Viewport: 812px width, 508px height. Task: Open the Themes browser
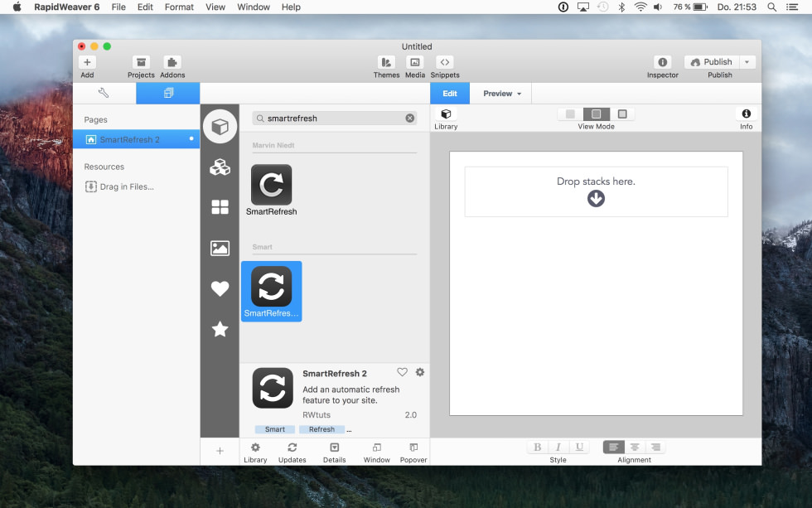coord(386,62)
